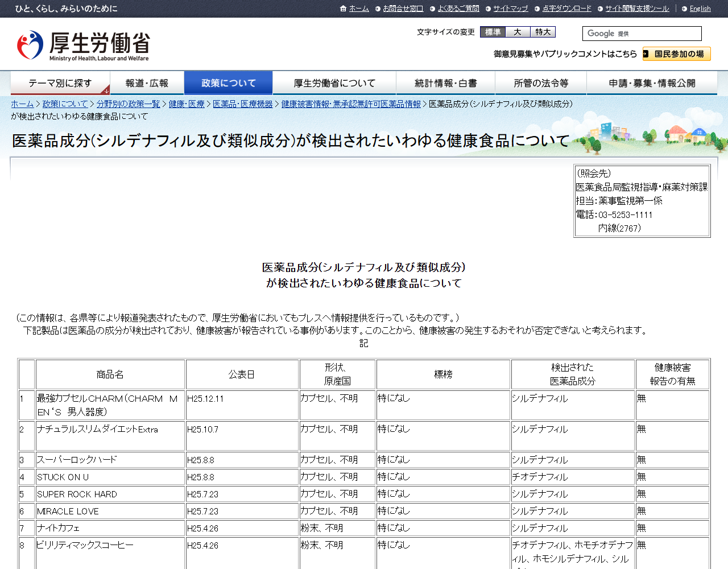Click the date H25.10.7
Screen dimensions: 728x569
pyautogui.click(x=202, y=430)
